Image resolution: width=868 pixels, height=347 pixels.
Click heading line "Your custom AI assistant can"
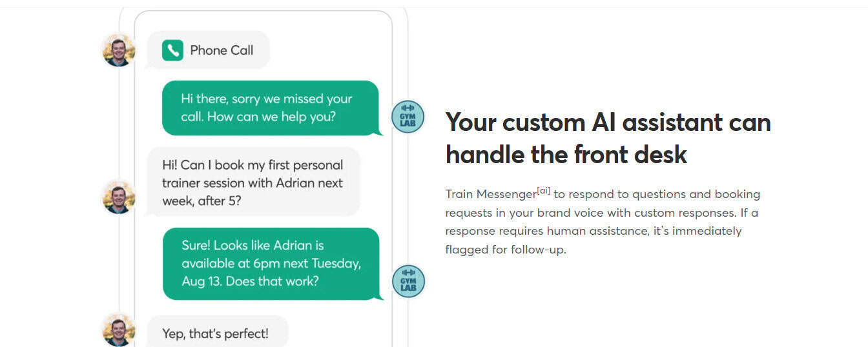coord(608,122)
